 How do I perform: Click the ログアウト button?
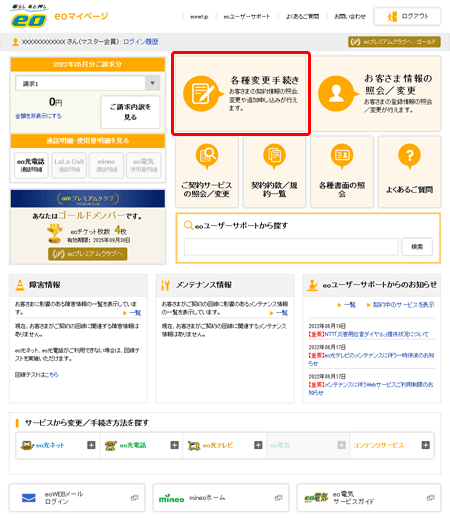407,16
